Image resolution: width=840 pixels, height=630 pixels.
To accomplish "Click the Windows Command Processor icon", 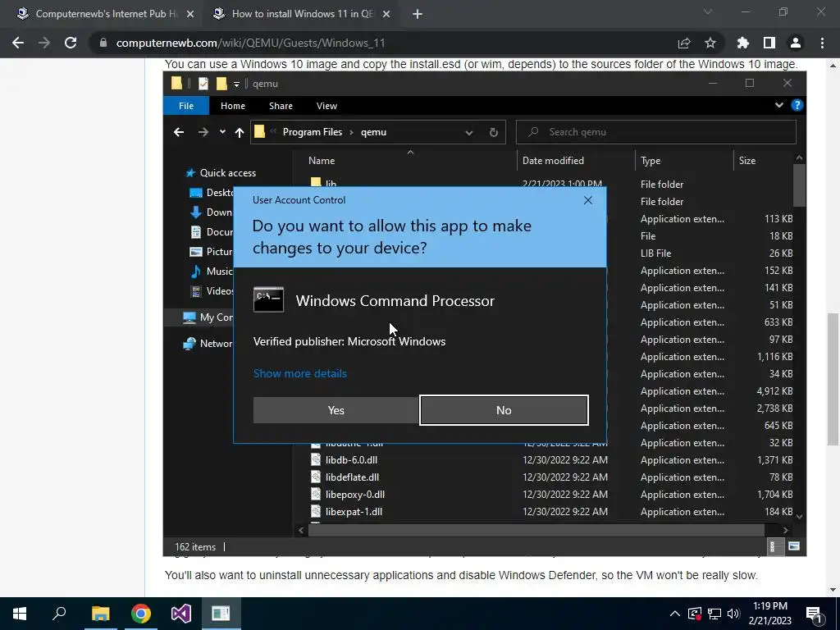I will click(x=268, y=299).
